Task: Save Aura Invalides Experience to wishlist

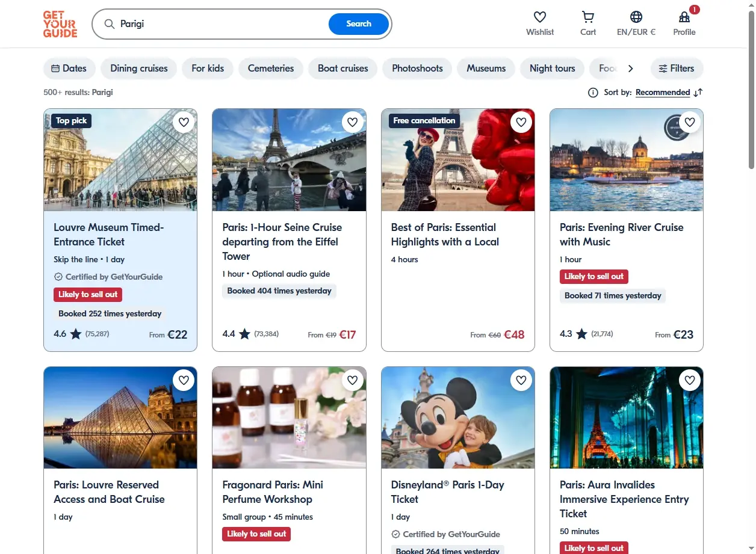Action: 690,380
